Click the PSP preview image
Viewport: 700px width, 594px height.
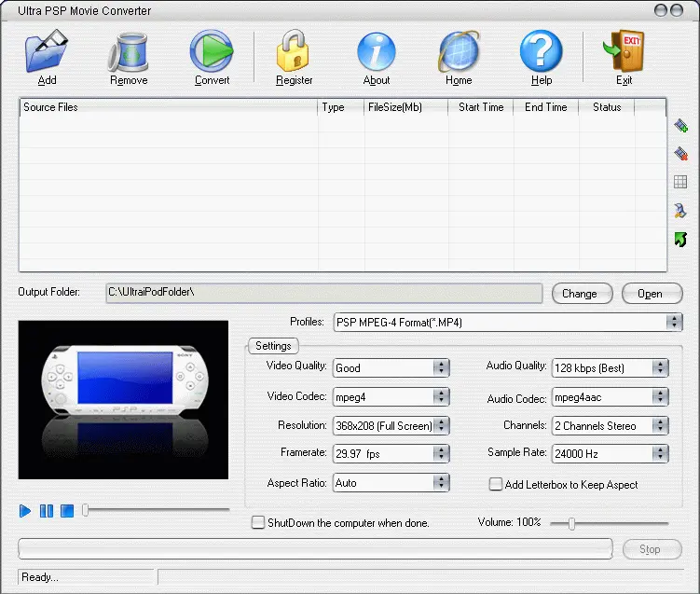pyautogui.click(x=123, y=400)
